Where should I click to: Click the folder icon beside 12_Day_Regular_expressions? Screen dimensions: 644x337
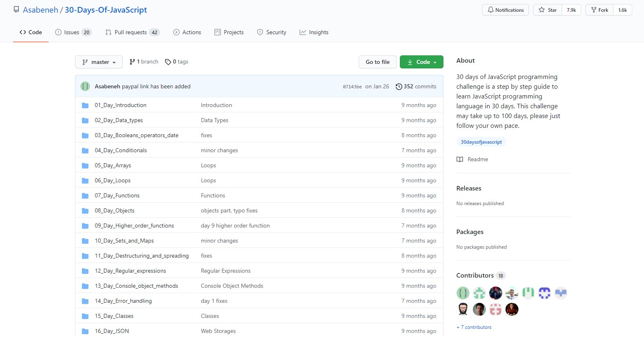pyautogui.click(x=85, y=271)
